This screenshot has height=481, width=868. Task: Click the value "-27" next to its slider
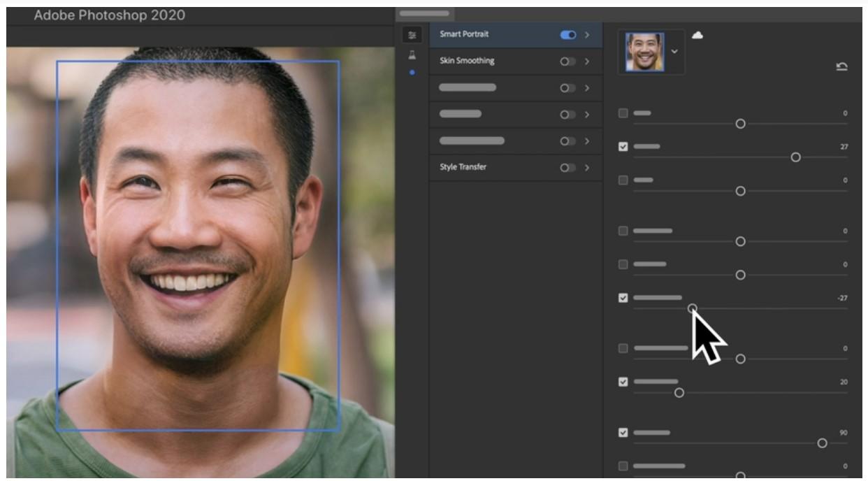click(x=842, y=298)
